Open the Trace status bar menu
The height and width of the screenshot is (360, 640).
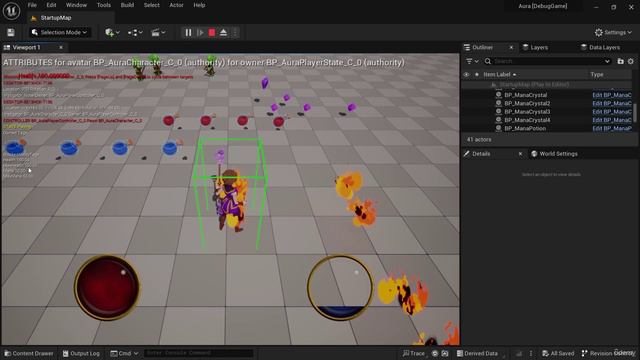click(x=413, y=353)
